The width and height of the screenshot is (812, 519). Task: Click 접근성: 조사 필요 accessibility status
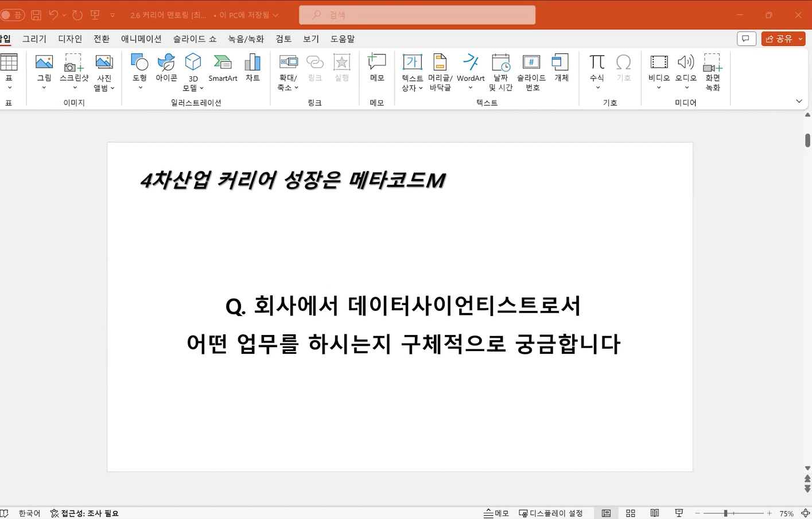84,513
